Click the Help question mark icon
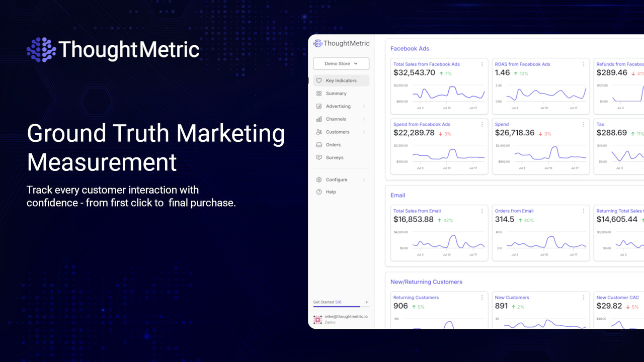644x362 pixels. (x=319, y=192)
